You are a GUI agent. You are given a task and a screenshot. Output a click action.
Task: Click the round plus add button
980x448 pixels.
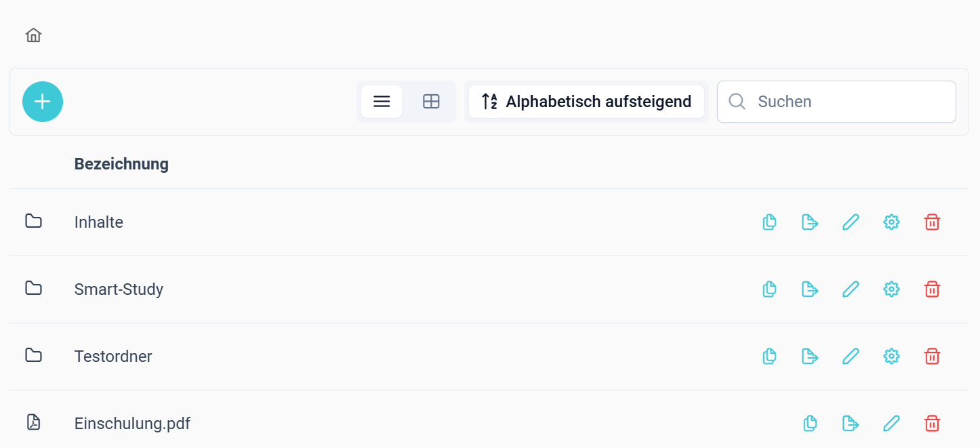(x=43, y=102)
